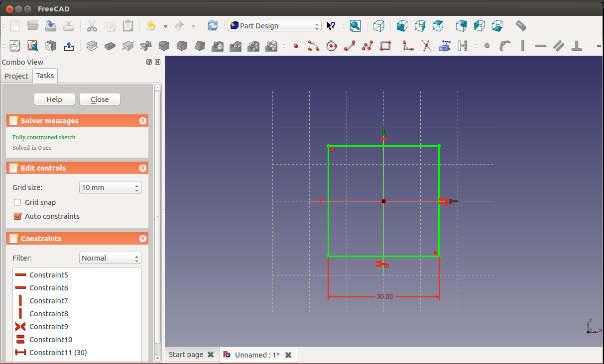Screen dimensions: 604x364
Task: Open the Start page tab
Action: click(186, 355)
